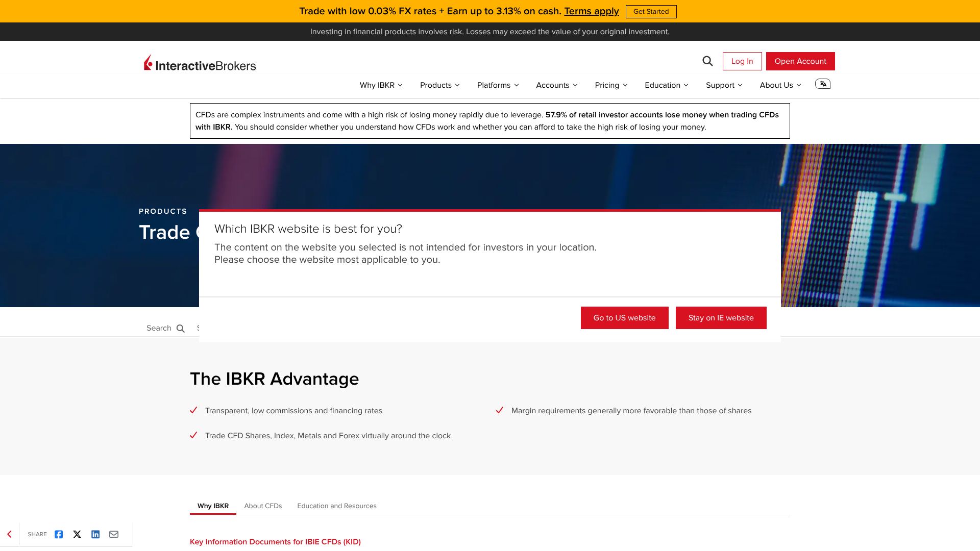This screenshot has height=551, width=980.
Task: Click the PRODUCTS breadcrumb label
Action: (x=163, y=211)
